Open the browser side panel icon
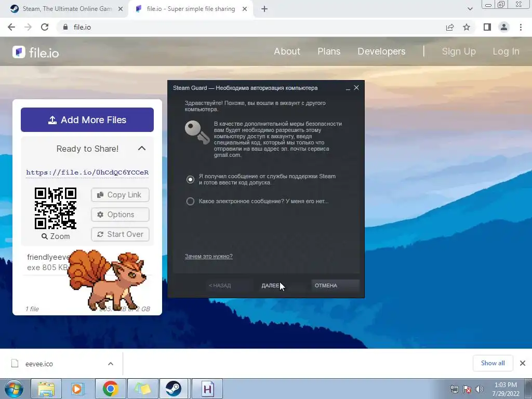 [x=487, y=27]
